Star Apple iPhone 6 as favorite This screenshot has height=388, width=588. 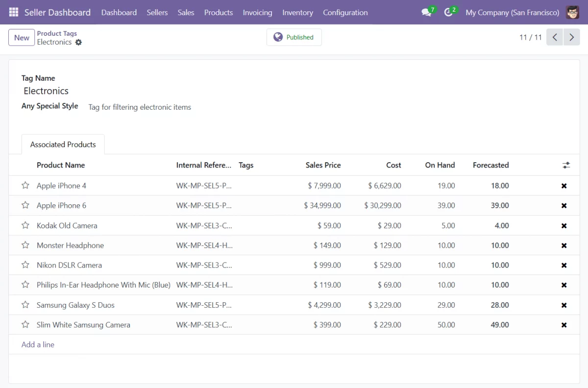(x=25, y=205)
